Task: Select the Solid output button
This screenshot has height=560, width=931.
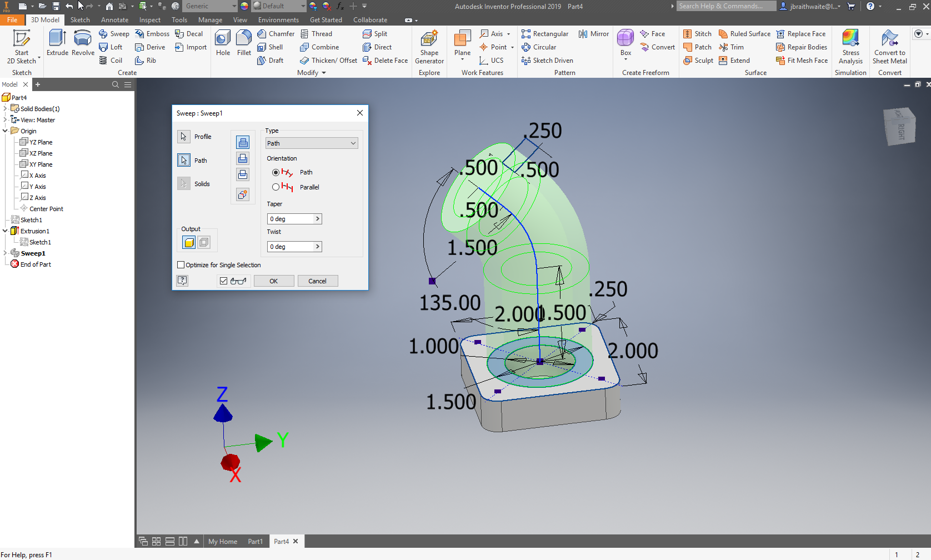Action: pyautogui.click(x=189, y=242)
